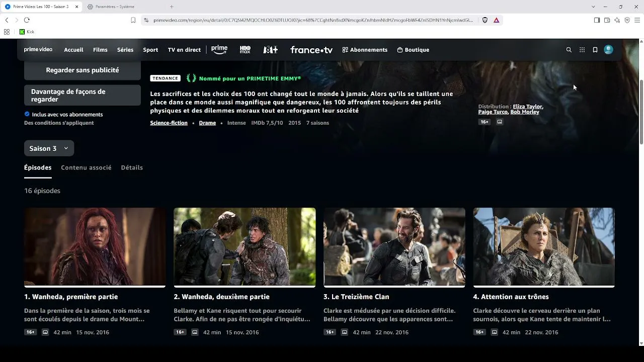Open the france.tv channel logo
The height and width of the screenshot is (362, 644).
pyautogui.click(x=311, y=50)
